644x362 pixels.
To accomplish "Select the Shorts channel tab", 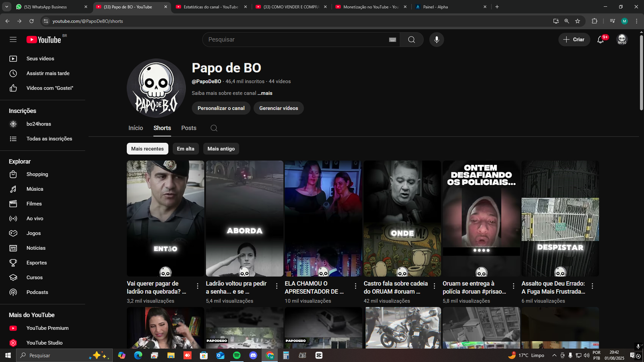I will point(162,128).
